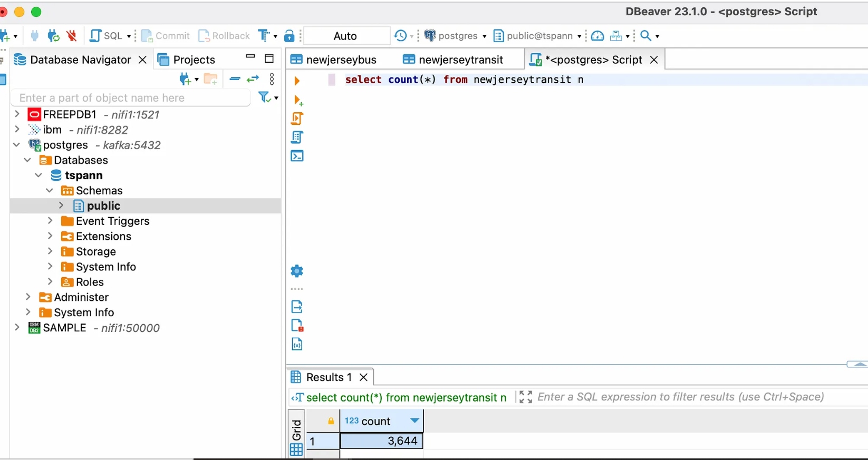Click the expand filter panel icon
The width and height of the screenshot is (868, 460).
(525, 397)
